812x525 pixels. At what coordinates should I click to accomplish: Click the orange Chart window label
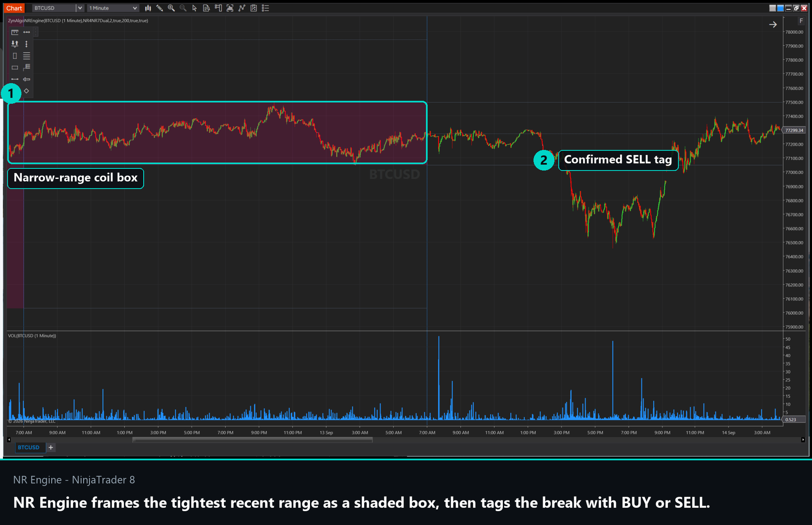click(14, 8)
